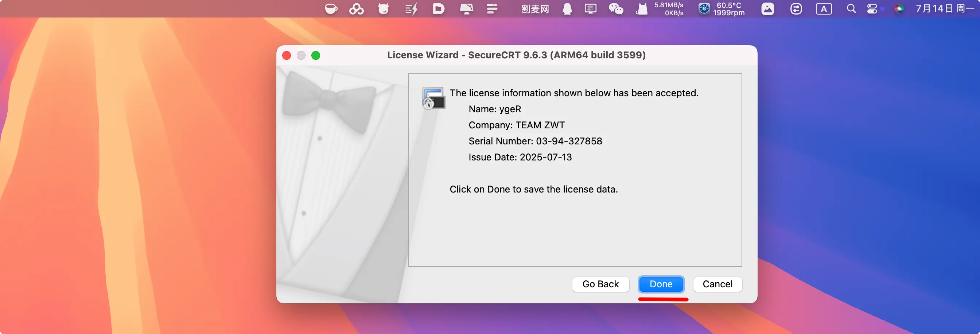Screen dimensions: 980x334
Task: Switch input source via the A icon
Action: coord(824,9)
